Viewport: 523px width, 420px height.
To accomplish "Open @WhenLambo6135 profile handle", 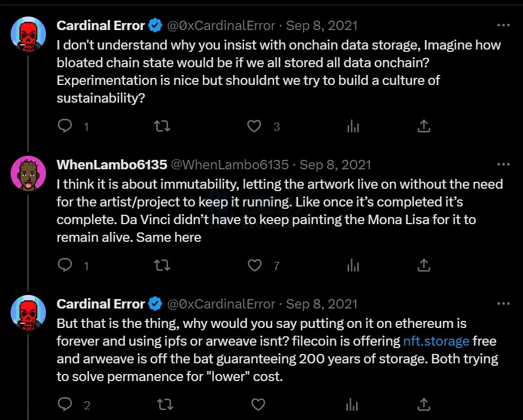I will 230,165.
